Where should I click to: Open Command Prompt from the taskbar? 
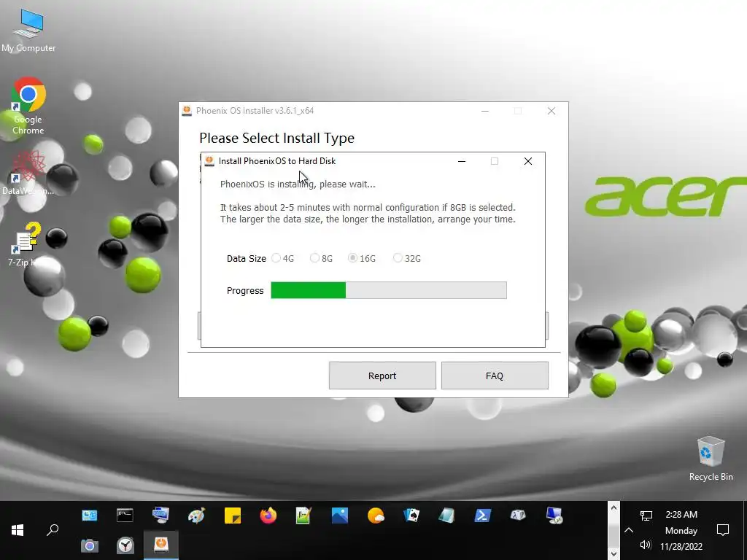coord(125,516)
